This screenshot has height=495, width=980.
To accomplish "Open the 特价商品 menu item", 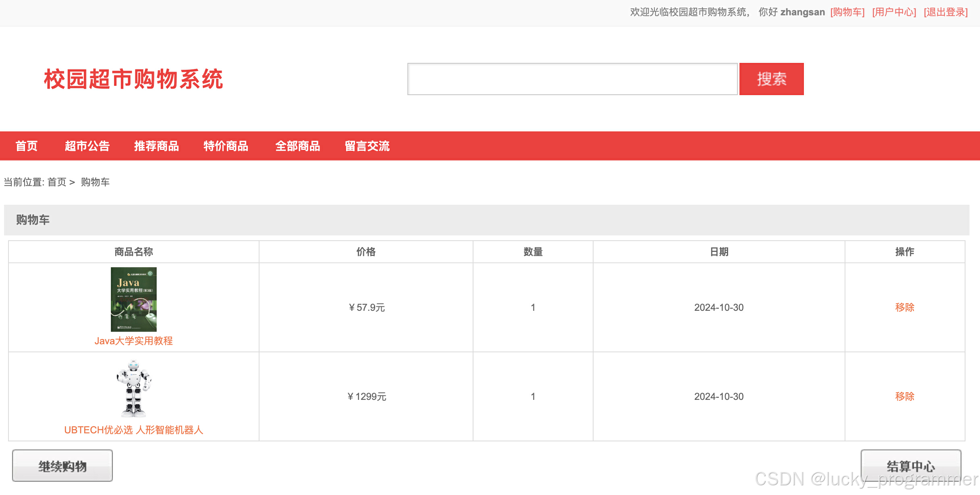I will coord(226,146).
